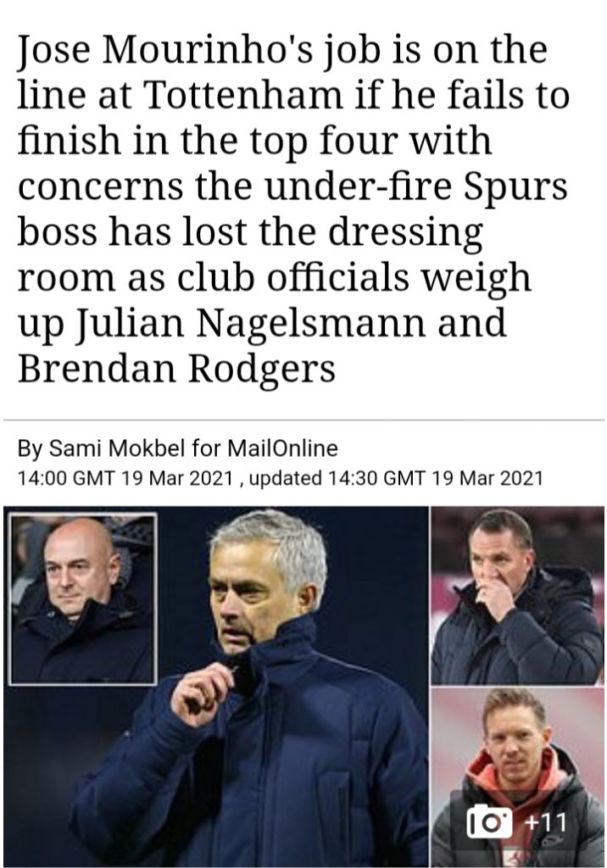The height and width of the screenshot is (868, 607).
Task: Click the MailOnline text in byline
Action: coord(282,448)
